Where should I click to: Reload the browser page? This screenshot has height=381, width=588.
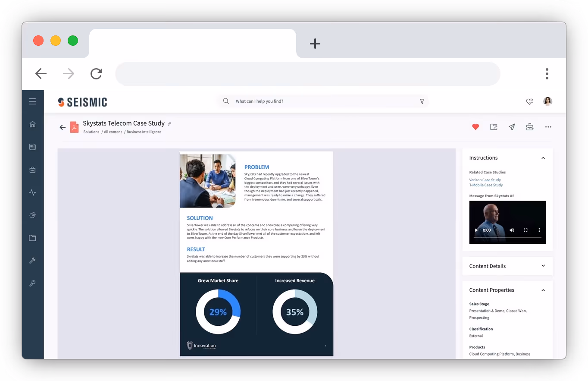click(x=96, y=74)
